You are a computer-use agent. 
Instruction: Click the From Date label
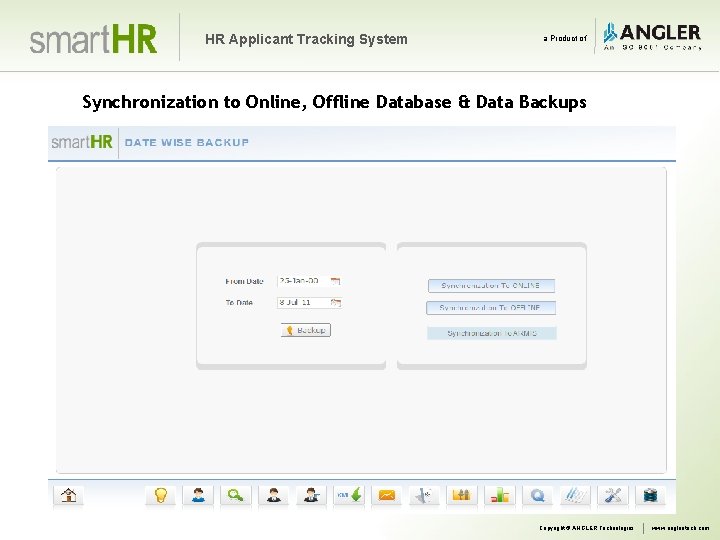tap(244, 281)
